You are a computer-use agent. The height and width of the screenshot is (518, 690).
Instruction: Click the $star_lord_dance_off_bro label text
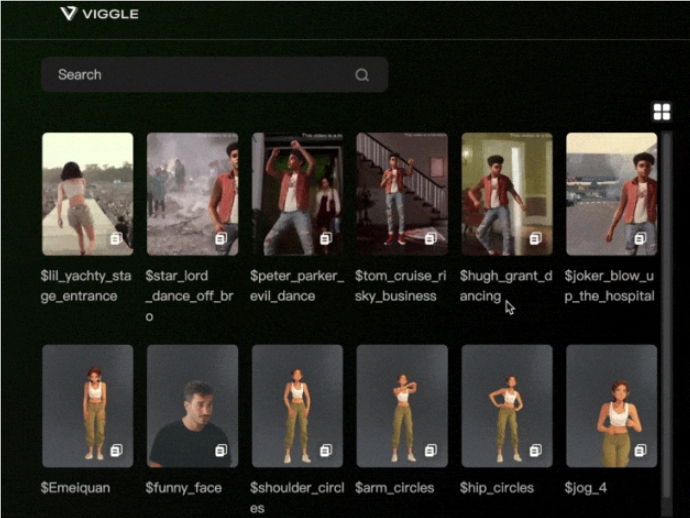click(x=190, y=296)
